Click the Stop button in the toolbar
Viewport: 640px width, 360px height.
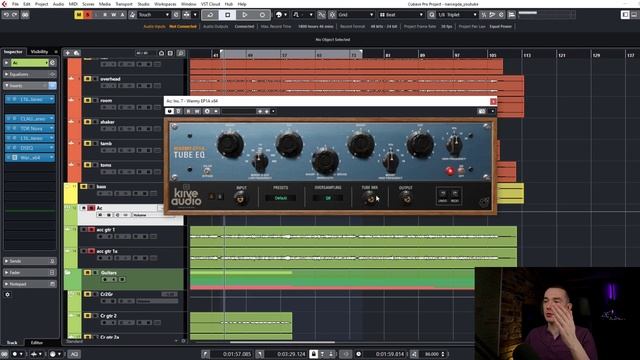tap(227, 15)
